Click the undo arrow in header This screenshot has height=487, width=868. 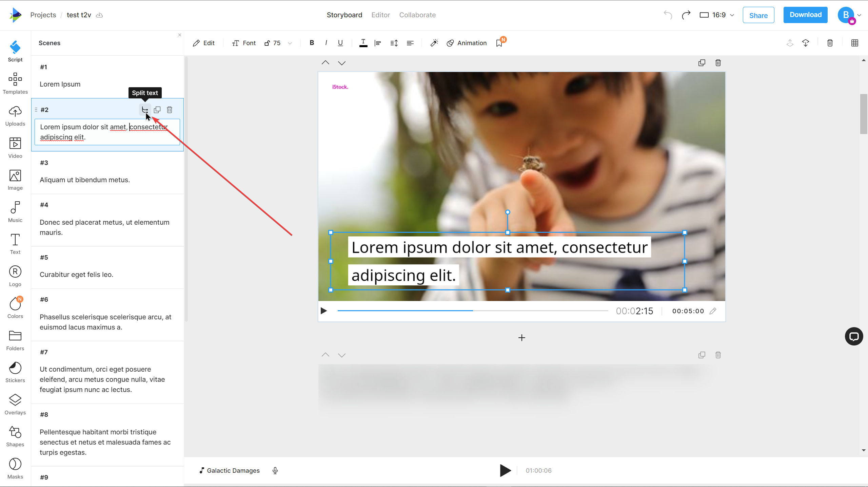coord(668,15)
